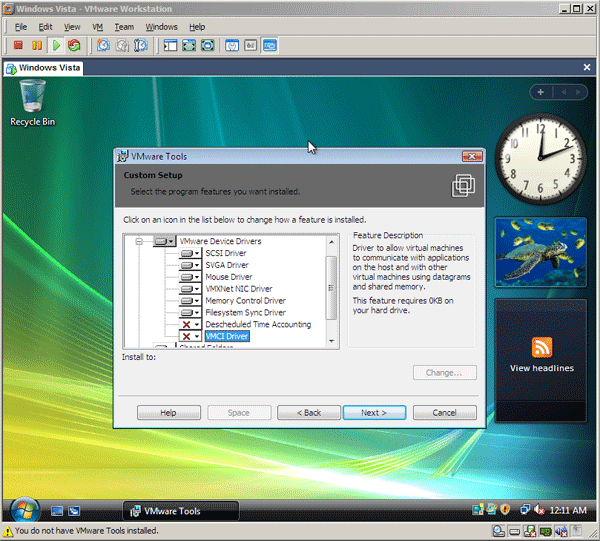Screen dimensions: 600x541
Task: Click the Vista Start orb
Action: (x=24, y=510)
